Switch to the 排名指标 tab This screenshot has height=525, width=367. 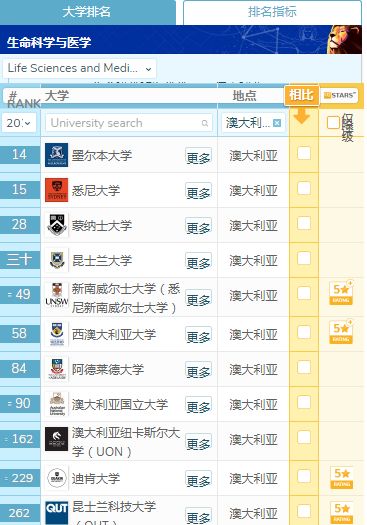272,12
